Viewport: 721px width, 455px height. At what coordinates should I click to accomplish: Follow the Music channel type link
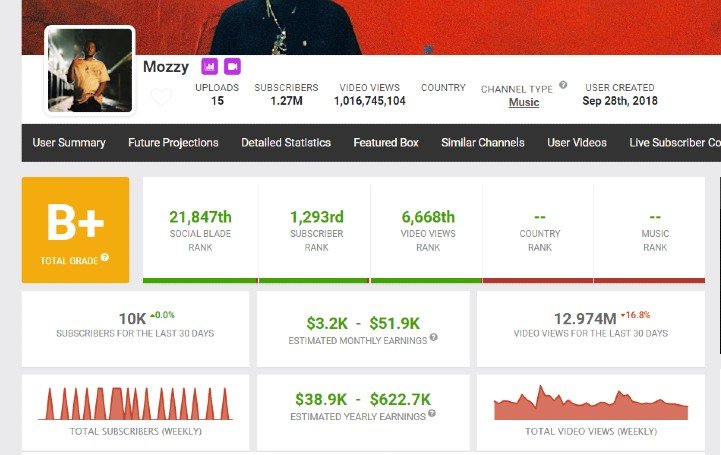click(524, 102)
